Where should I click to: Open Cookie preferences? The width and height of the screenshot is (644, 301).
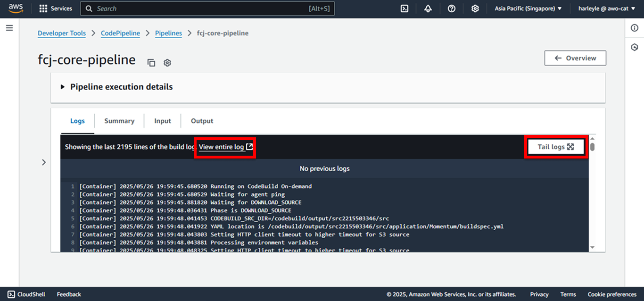point(612,294)
